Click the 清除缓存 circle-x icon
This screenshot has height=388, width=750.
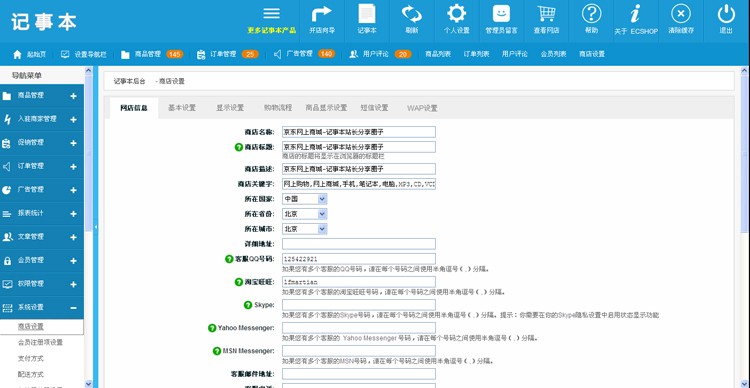tap(681, 13)
